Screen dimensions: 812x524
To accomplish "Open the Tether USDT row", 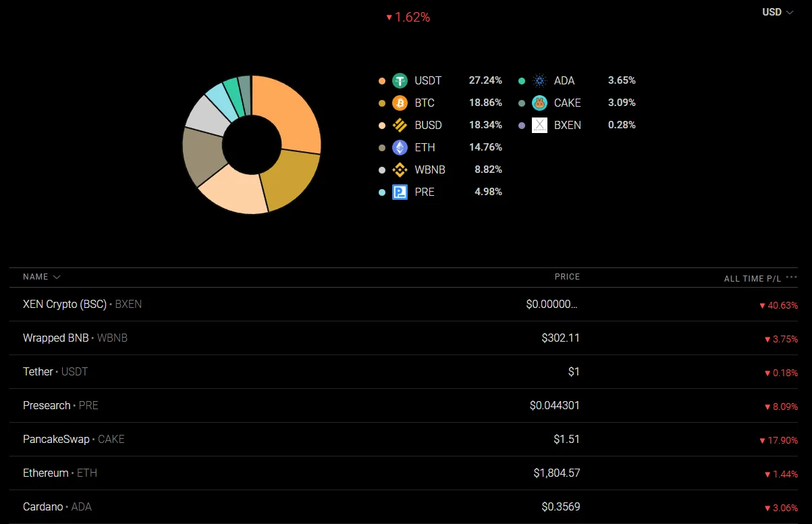I will tap(404, 372).
